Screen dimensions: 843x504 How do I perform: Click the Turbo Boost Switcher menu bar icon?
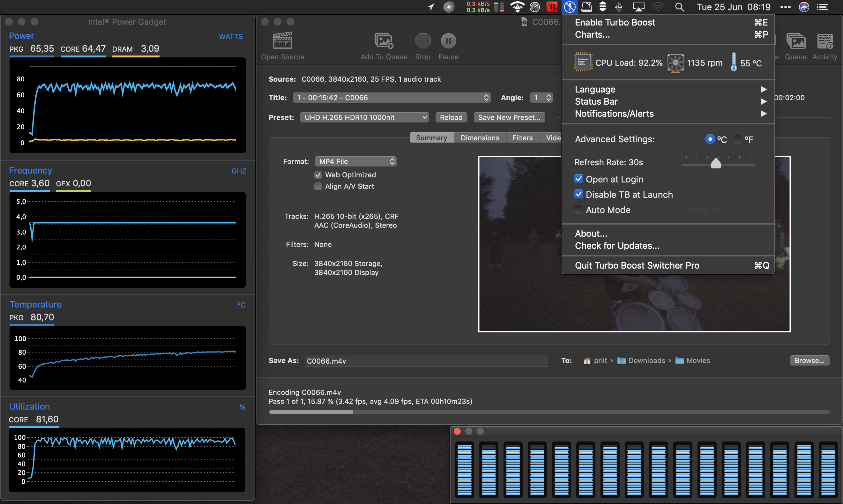point(570,7)
